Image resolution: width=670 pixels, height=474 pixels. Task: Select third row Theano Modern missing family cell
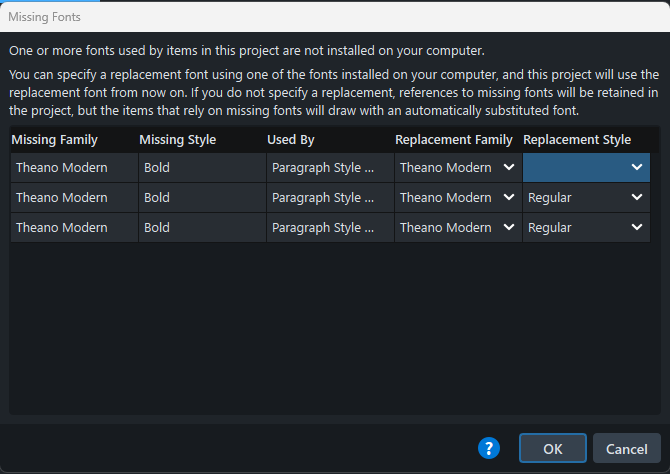coord(62,228)
